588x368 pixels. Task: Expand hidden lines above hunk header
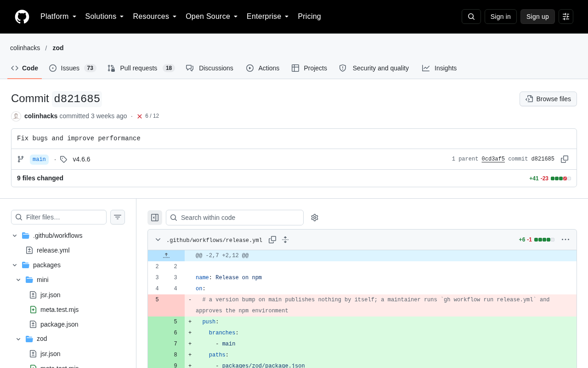point(166,256)
